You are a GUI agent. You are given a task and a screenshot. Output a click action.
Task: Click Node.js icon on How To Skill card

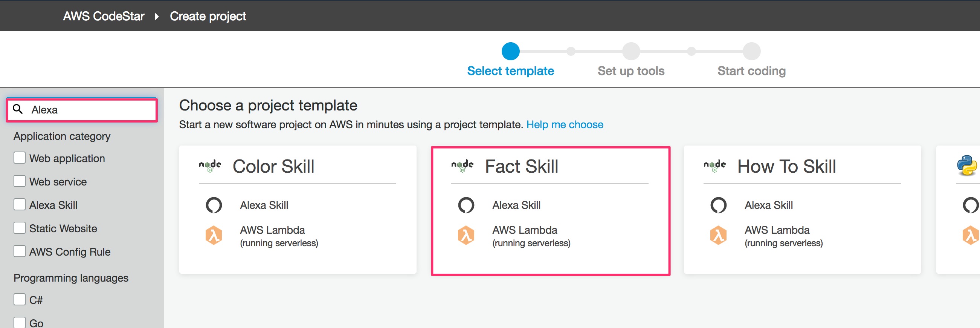[714, 166]
